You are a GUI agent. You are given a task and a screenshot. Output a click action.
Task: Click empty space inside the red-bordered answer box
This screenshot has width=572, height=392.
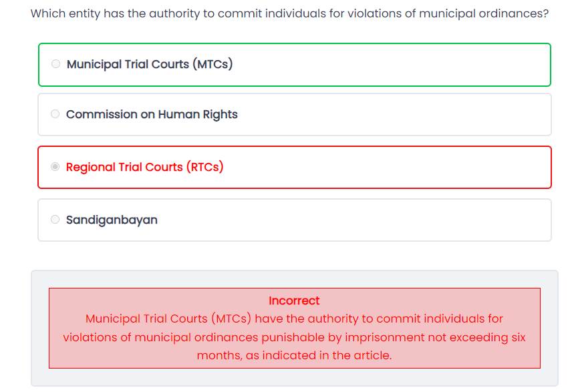pos(401,167)
